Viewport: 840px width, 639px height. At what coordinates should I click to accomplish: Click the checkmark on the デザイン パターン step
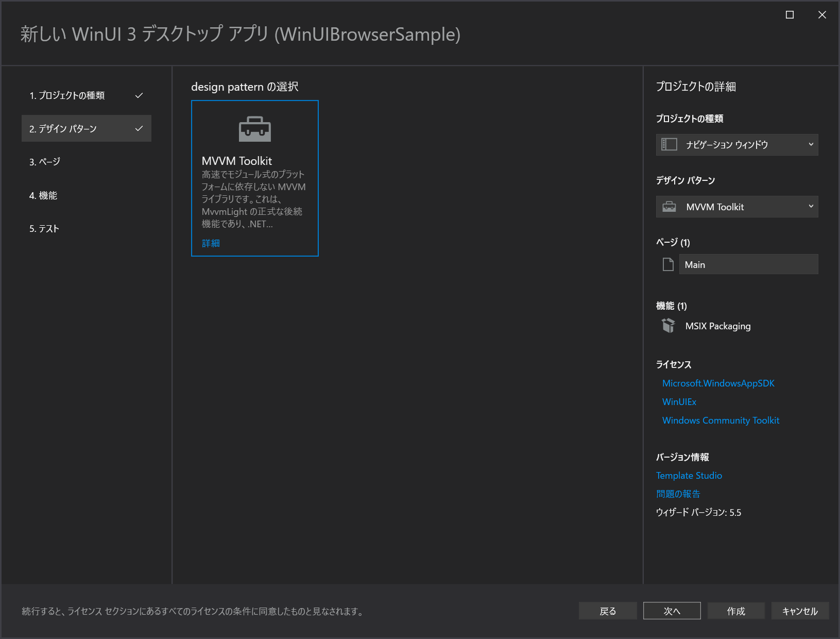click(139, 128)
